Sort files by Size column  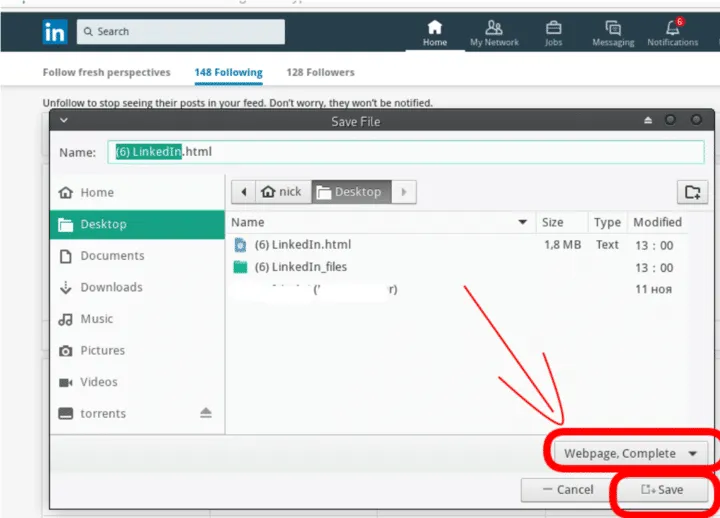pyautogui.click(x=562, y=222)
